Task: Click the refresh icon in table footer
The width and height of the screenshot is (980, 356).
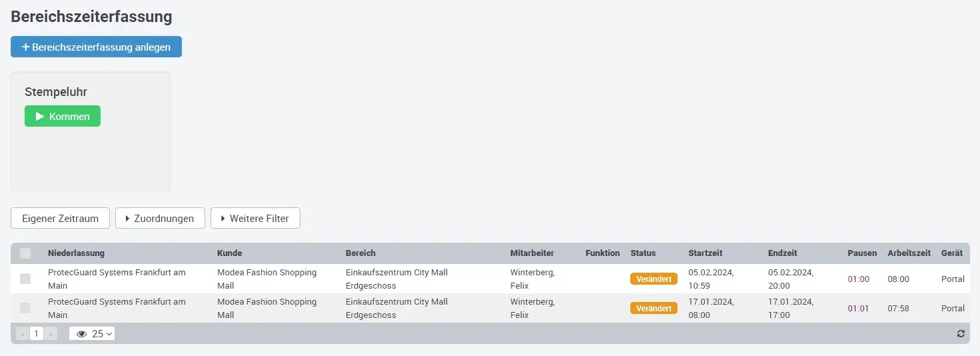Action: 960,333
